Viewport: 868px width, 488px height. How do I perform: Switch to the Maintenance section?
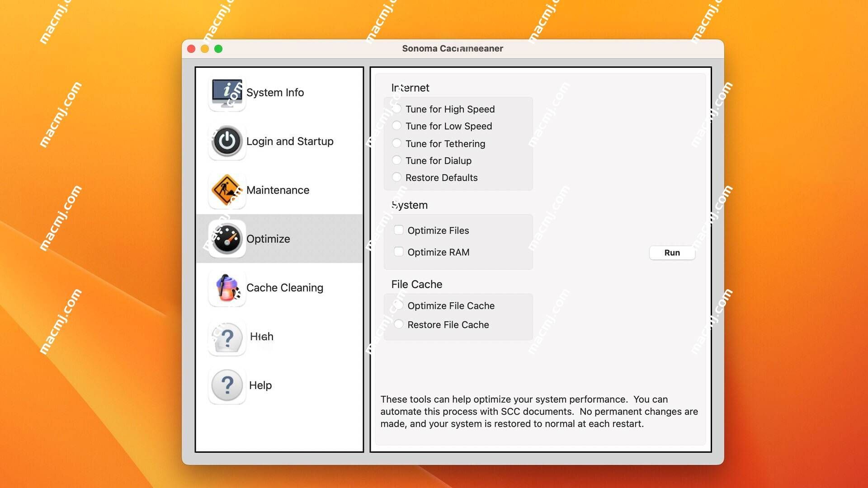tap(279, 190)
